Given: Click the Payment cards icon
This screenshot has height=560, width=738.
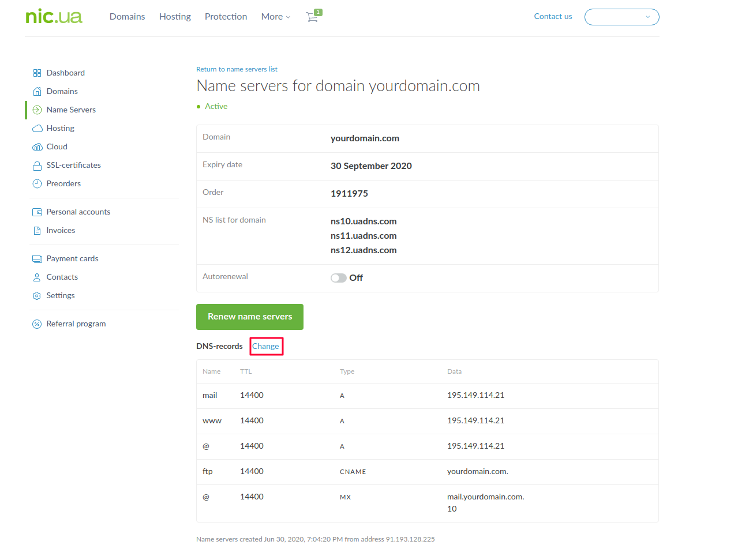Looking at the screenshot, I should 37,259.
